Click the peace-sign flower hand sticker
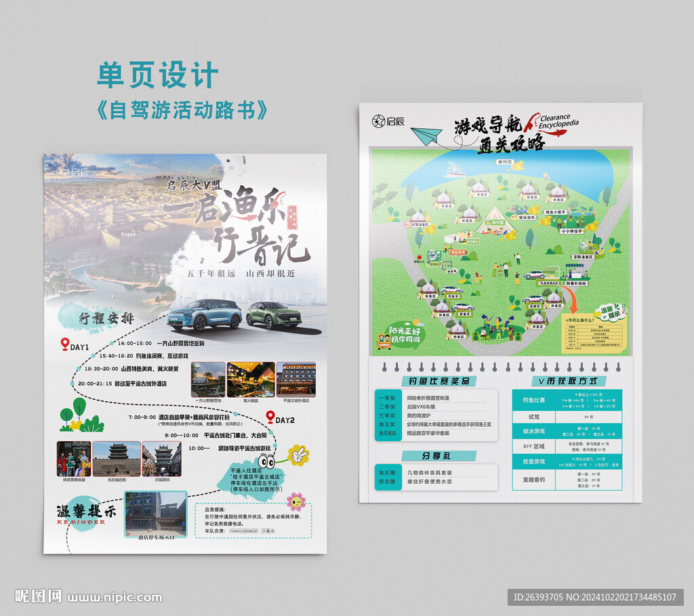This screenshot has width=694, height=616. click(299, 455)
